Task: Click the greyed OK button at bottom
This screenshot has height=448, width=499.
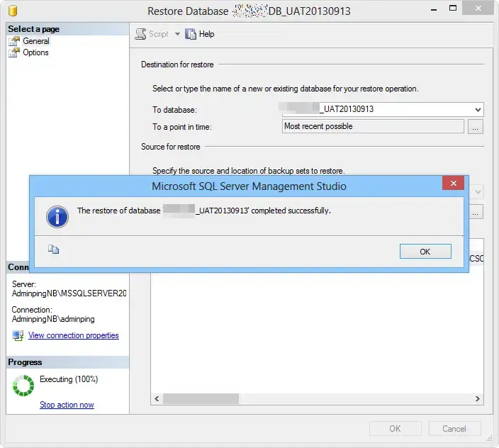Action: click(x=396, y=429)
